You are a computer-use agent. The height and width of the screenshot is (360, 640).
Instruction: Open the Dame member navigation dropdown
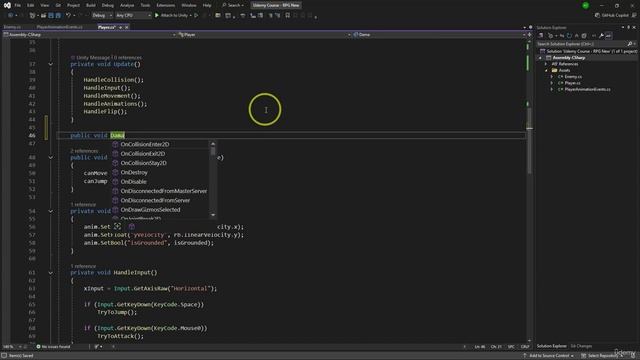[x=439, y=35]
